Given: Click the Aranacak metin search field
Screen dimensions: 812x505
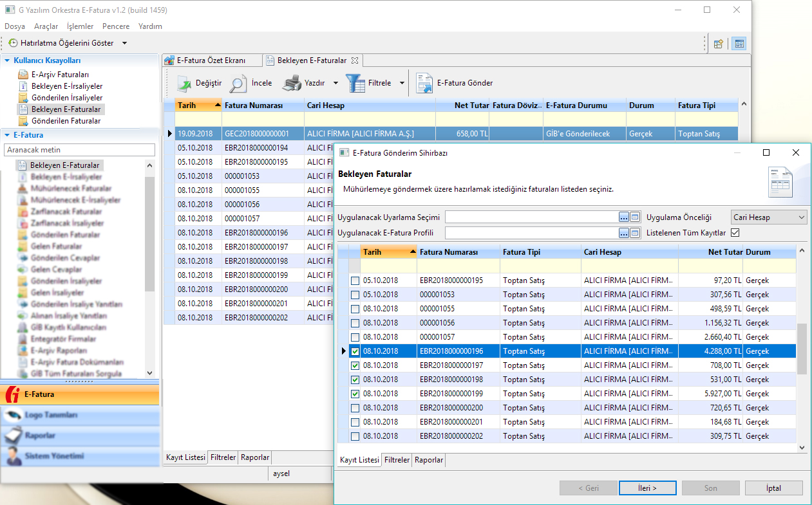Looking at the screenshot, I should coord(79,150).
